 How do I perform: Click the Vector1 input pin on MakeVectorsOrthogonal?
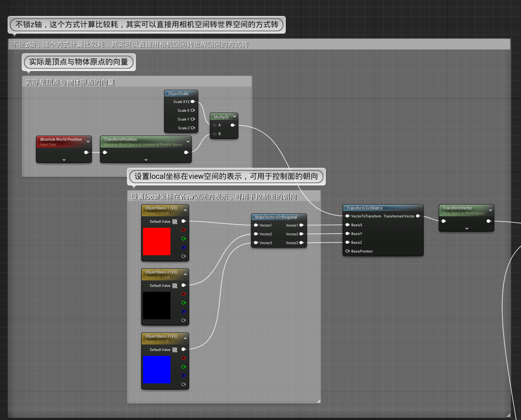pyautogui.click(x=256, y=225)
